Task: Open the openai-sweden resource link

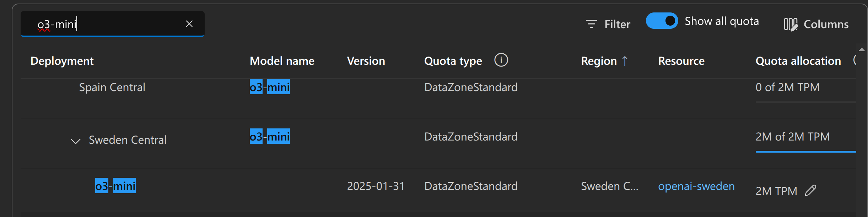Action: 696,186
